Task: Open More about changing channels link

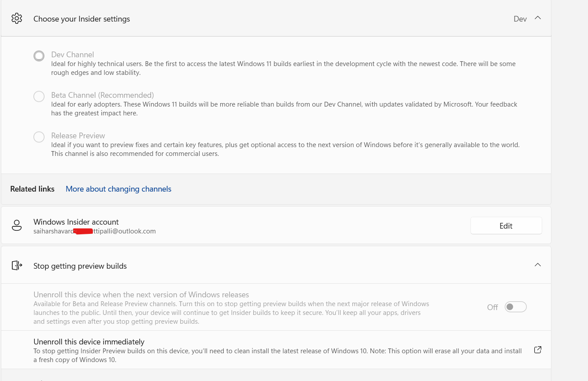Action: pyautogui.click(x=118, y=189)
